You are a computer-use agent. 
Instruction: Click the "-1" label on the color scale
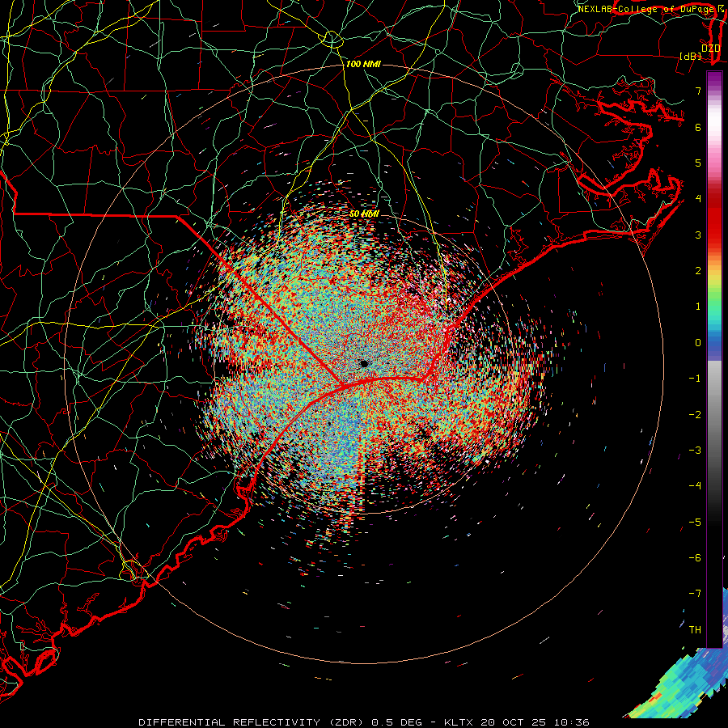695,379
